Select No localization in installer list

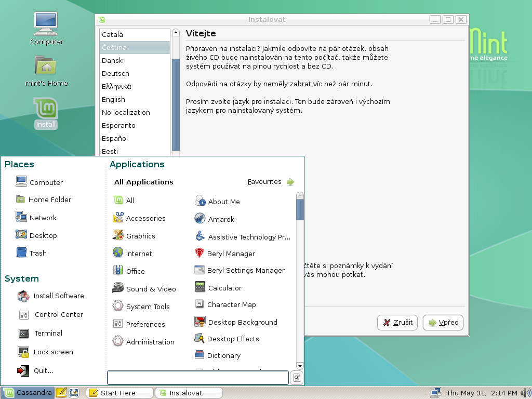click(x=135, y=112)
